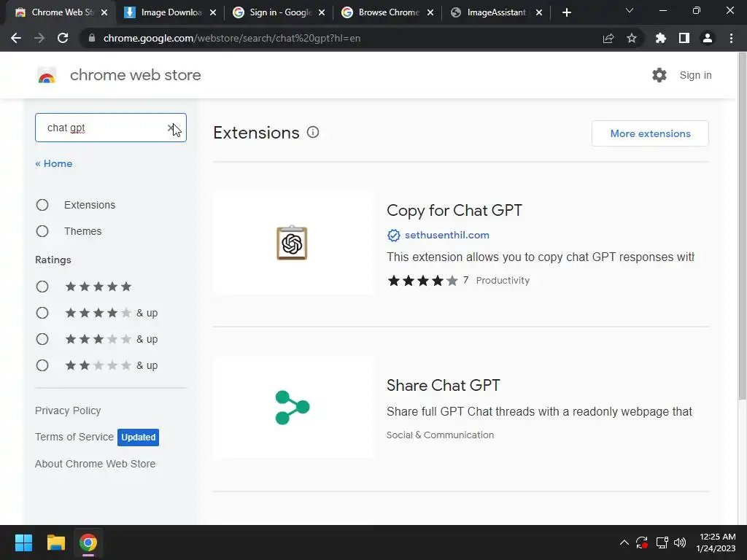Click the Social & Communication category label
Image resolution: width=747 pixels, height=560 pixels.
pos(440,435)
